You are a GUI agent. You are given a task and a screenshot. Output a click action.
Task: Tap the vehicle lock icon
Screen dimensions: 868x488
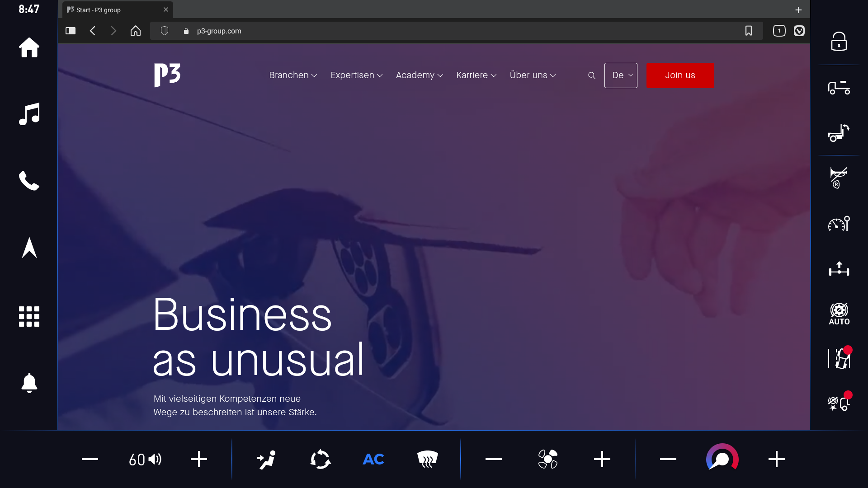coord(839,42)
